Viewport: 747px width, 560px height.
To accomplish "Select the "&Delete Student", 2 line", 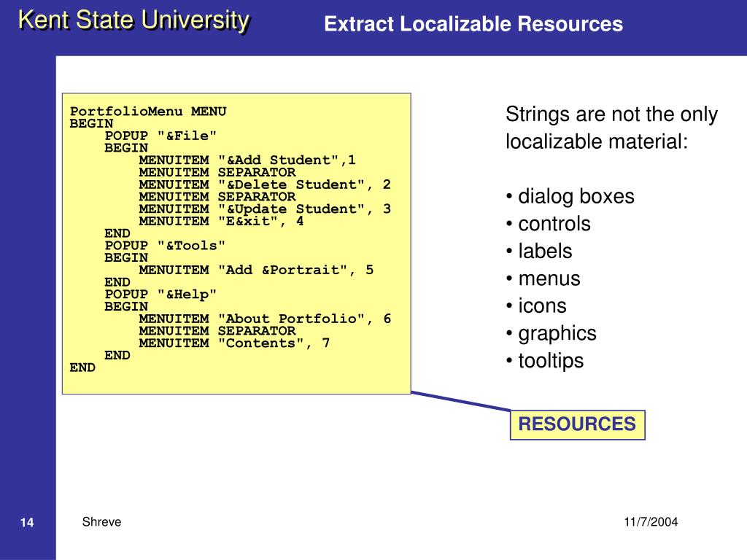I will [265, 184].
